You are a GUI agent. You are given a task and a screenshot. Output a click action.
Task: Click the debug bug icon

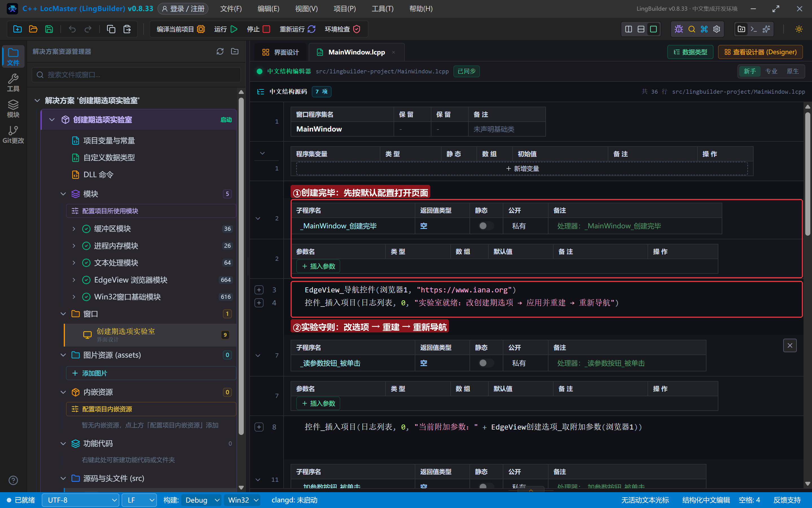679,29
